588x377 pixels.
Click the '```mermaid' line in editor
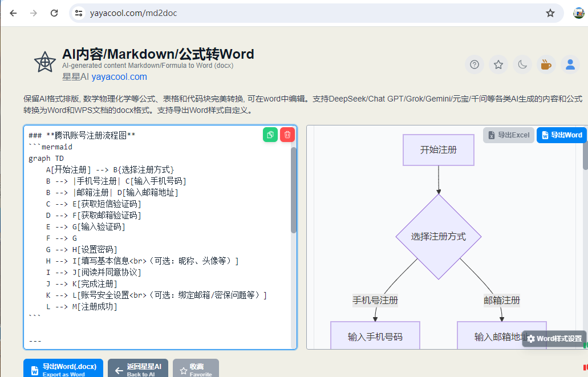click(x=50, y=147)
